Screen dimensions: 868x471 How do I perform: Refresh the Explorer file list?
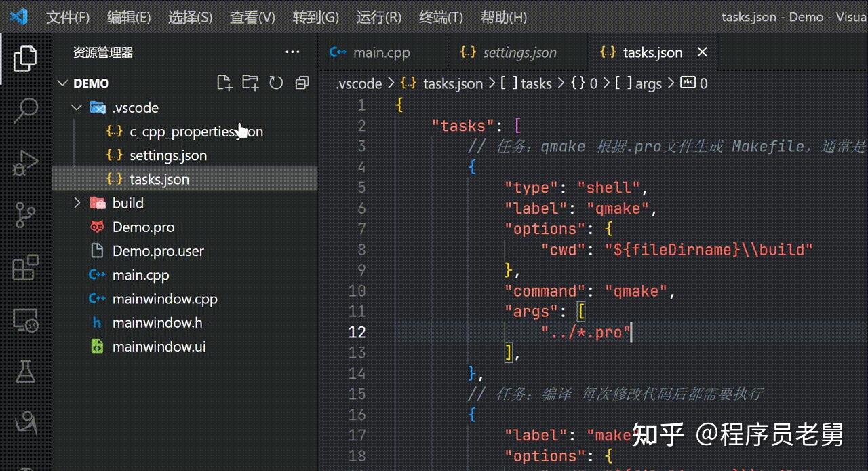[x=276, y=82]
